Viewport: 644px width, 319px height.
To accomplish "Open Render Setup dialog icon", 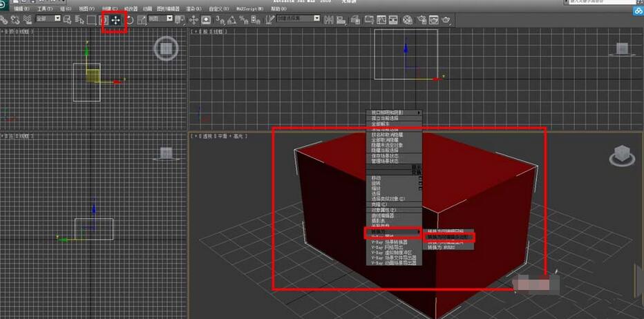I will click(x=420, y=20).
